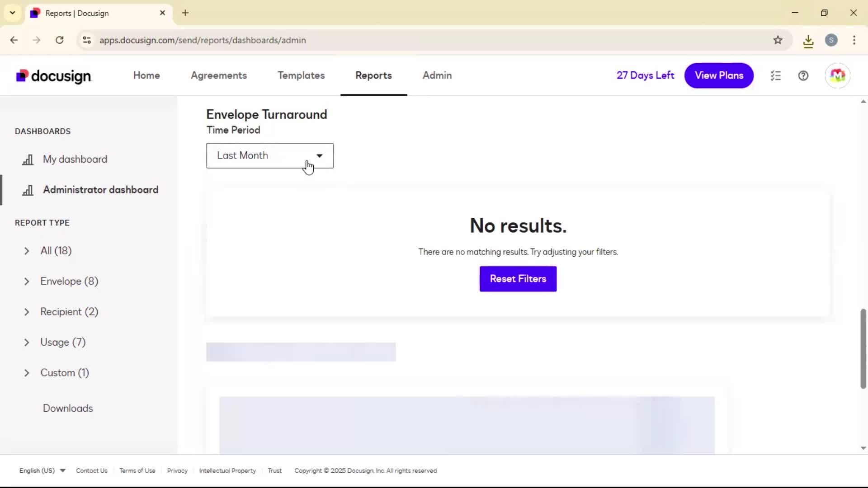The width and height of the screenshot is (868, 488).
Task: Click the Envelope Turnaround heading
Action: (x=267, y=115)
